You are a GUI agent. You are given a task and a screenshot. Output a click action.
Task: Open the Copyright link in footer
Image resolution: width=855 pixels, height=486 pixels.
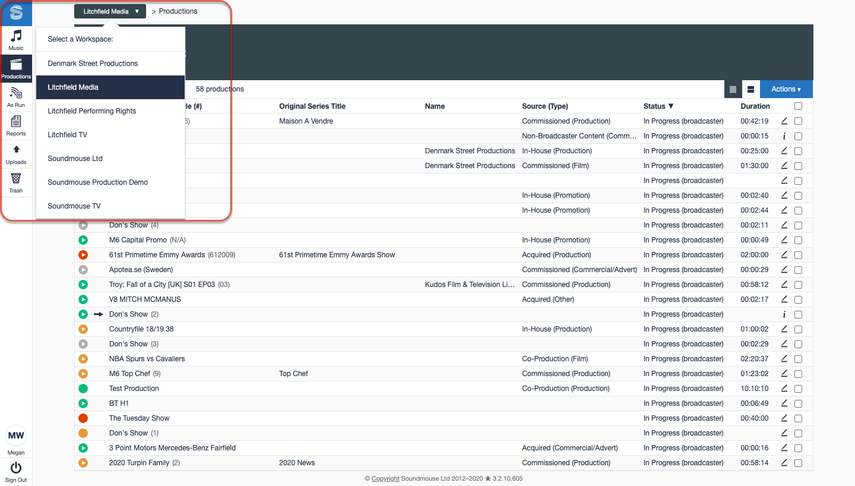point(385,478)
